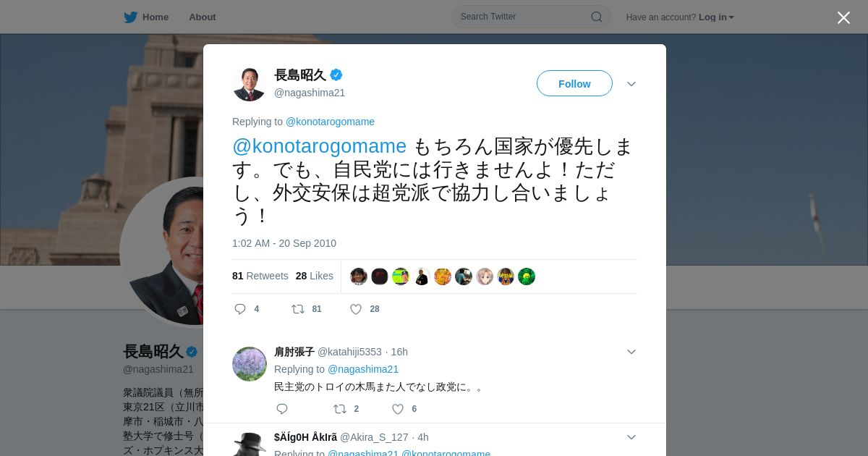This screenshot has height=456, width=868.
Task: Open the Log in dropdown
Action: 716,17
